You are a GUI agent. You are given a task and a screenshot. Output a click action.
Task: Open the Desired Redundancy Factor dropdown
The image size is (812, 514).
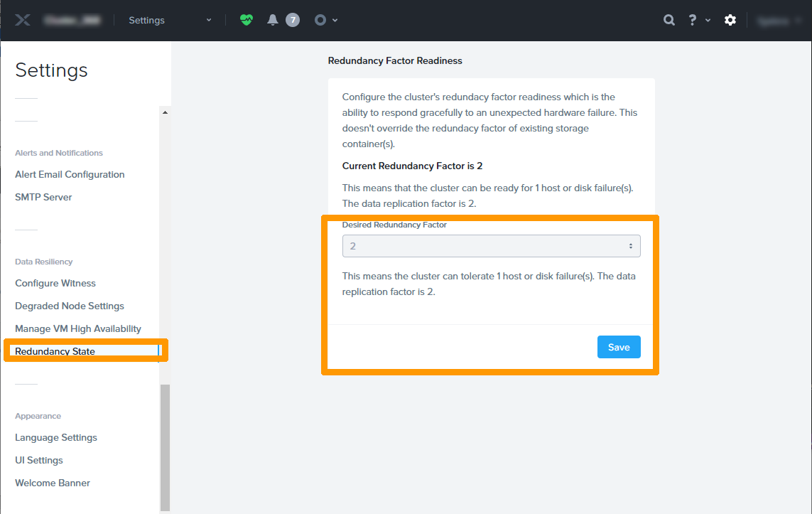pyautogui.click(x=491, y=246)
